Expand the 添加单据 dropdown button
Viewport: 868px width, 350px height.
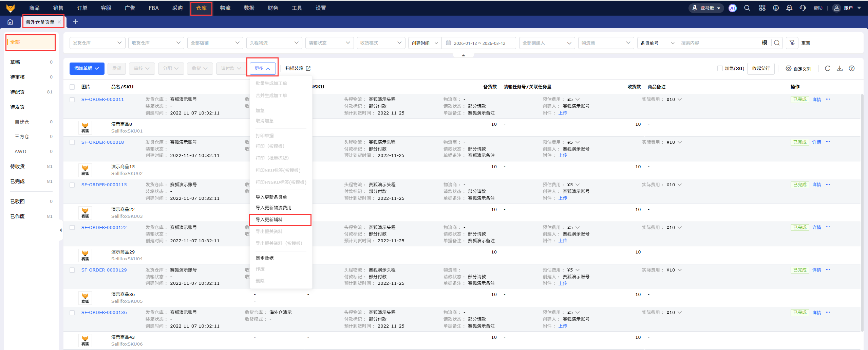coord(87,68)
